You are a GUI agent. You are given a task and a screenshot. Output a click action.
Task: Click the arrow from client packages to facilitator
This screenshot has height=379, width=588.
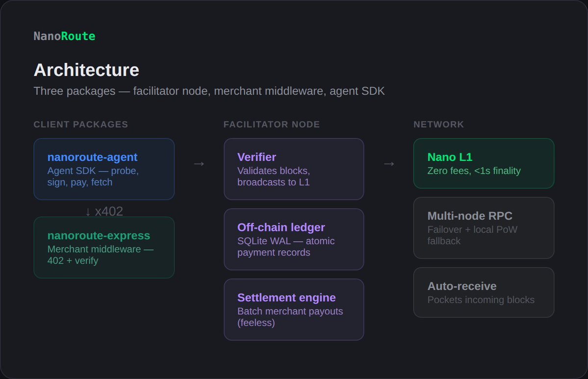tap(199, 164)
